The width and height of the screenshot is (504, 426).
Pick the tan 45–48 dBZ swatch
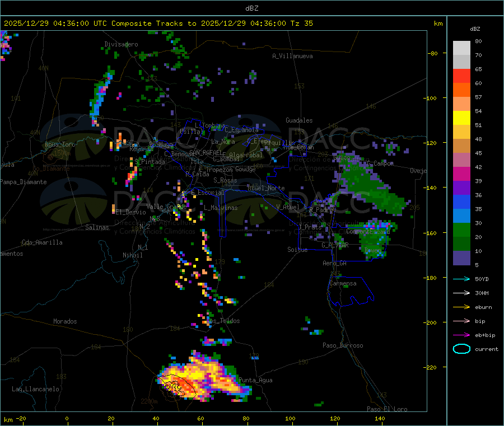tap(461, 146)
